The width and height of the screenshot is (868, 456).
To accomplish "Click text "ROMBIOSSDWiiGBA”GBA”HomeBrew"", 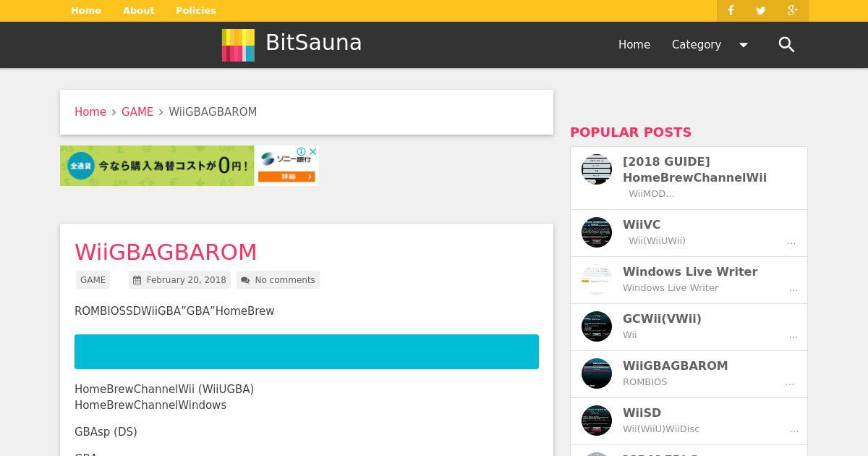I will coord(174,311).
